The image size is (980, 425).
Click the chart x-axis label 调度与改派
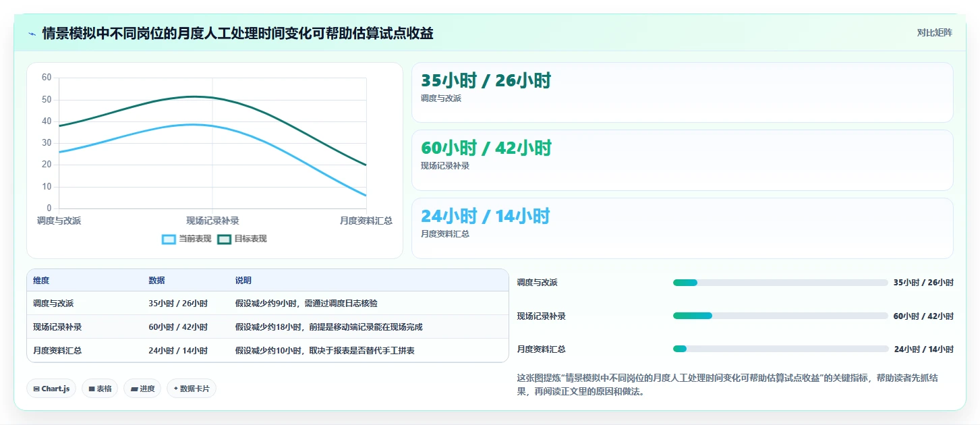pyautogui.click(x=59, y=221)
